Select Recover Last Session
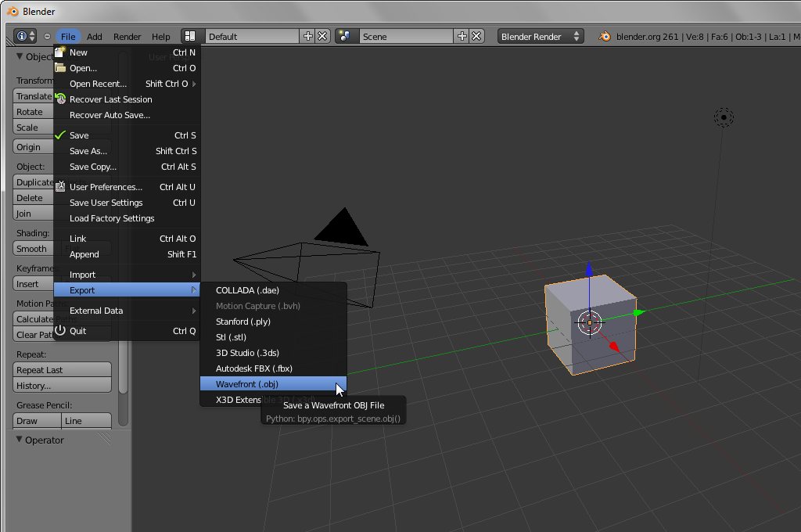This screenshot has height=532, width=801. tap(127, 99)
